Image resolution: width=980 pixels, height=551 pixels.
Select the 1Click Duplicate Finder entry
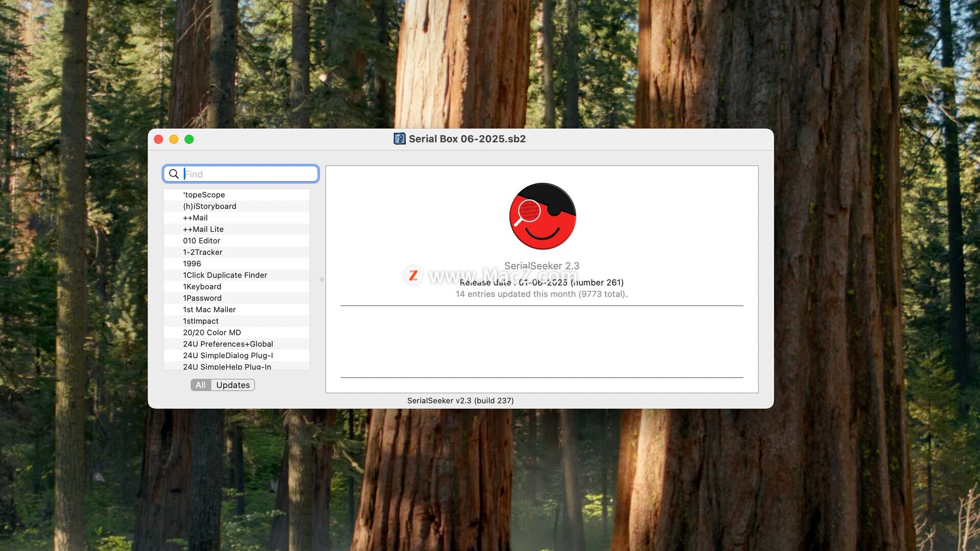pyautogui.click(x=236, y=275)
